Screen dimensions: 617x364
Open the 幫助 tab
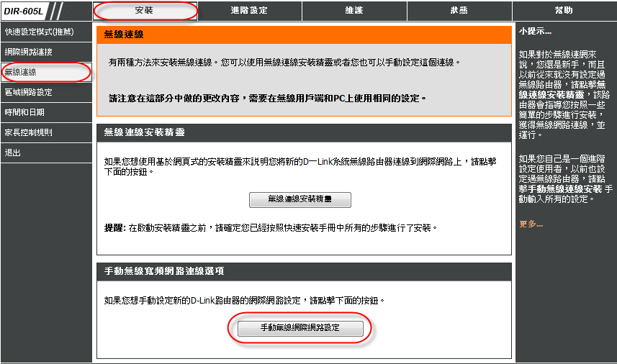click(564, 11)
